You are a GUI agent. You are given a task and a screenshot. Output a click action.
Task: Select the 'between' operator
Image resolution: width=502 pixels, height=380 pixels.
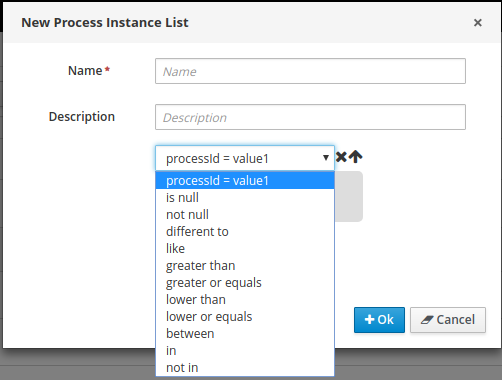click(x=245, y=334)
